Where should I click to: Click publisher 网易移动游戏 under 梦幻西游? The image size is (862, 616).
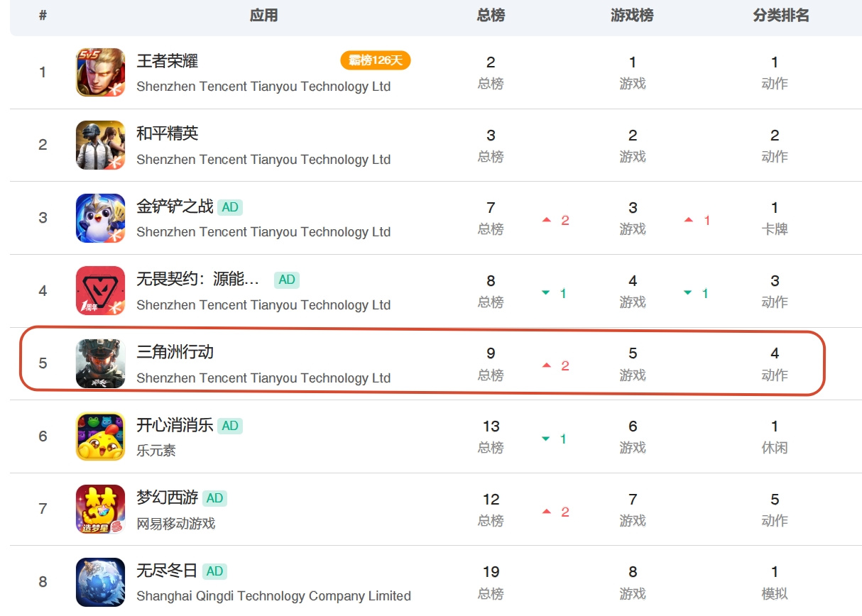[x=176, y=524]
